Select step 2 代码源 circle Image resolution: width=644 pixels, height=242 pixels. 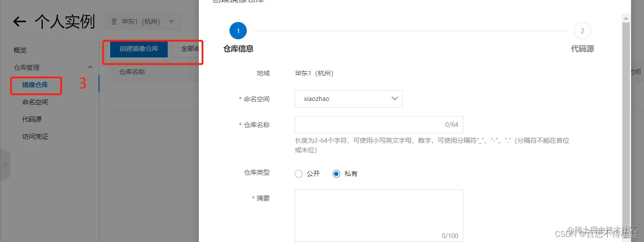tap(582, 31)
